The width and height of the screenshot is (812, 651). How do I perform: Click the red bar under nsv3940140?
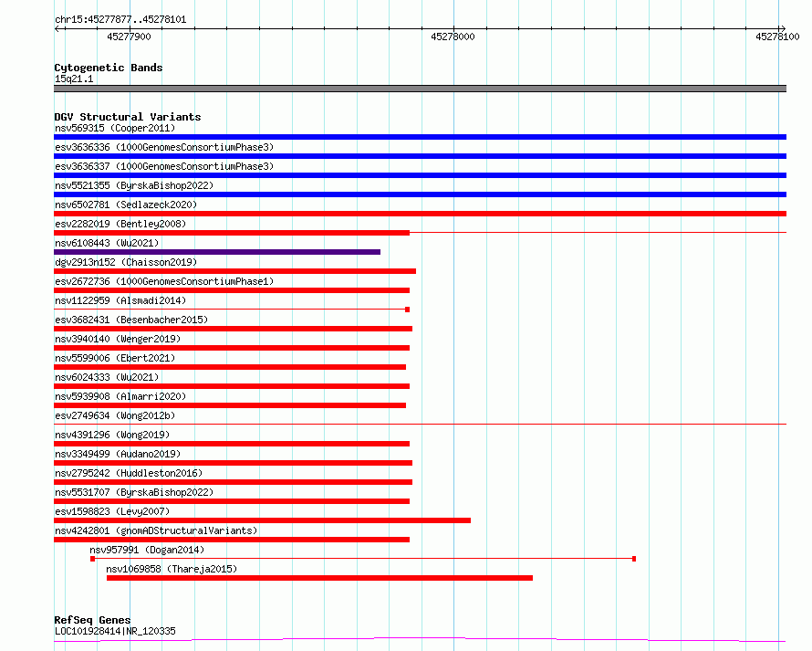232,348
